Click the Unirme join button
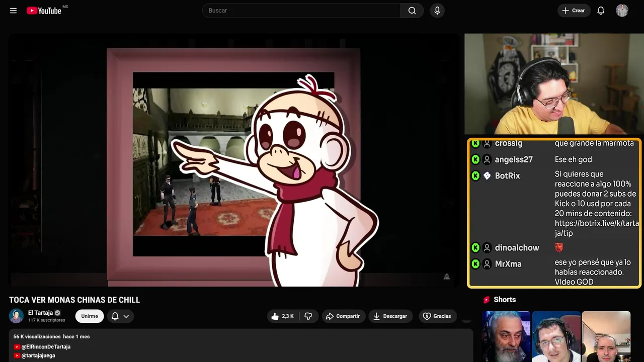Image resolution: width=644 pixels, height=362 pixels. pyautogui.click(x=90, y=316)
